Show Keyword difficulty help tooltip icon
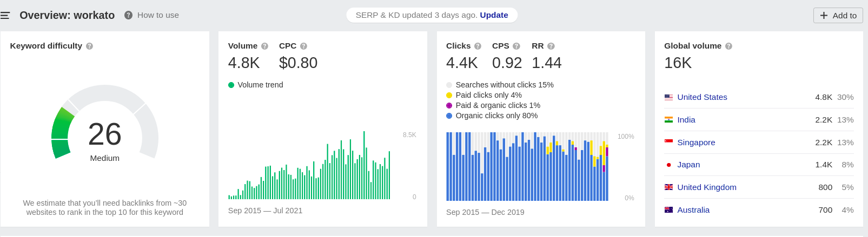Image resolution: width=868 pixels, height=237 pixels. [89, 46]
